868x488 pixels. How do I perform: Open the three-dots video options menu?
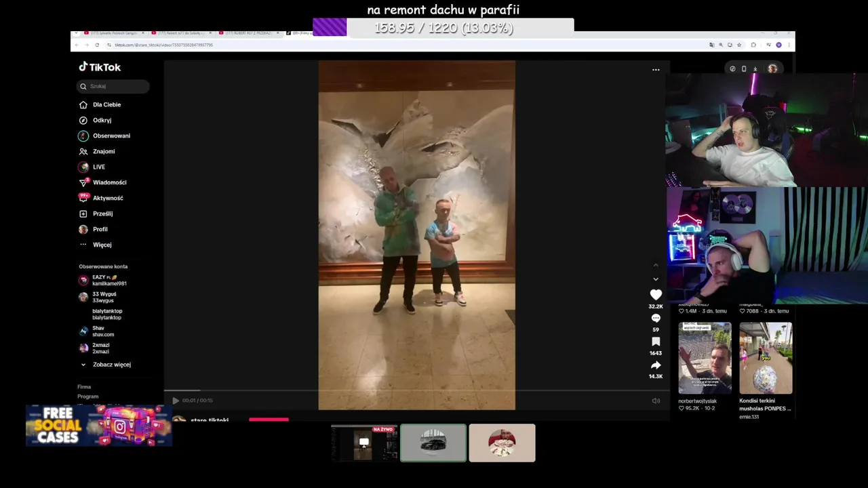pos(656,70)
